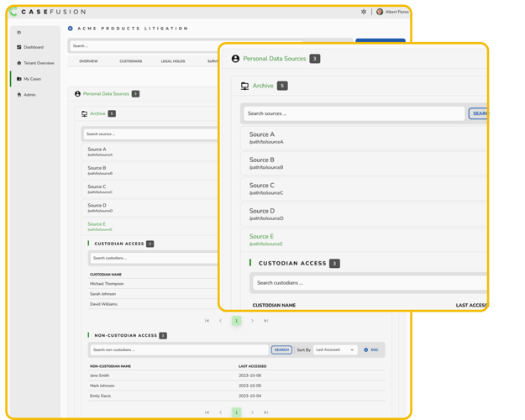Go to first page of Non-Custodian Access list
The width and height of the screenshot is (525, 420).
[207, 412]
